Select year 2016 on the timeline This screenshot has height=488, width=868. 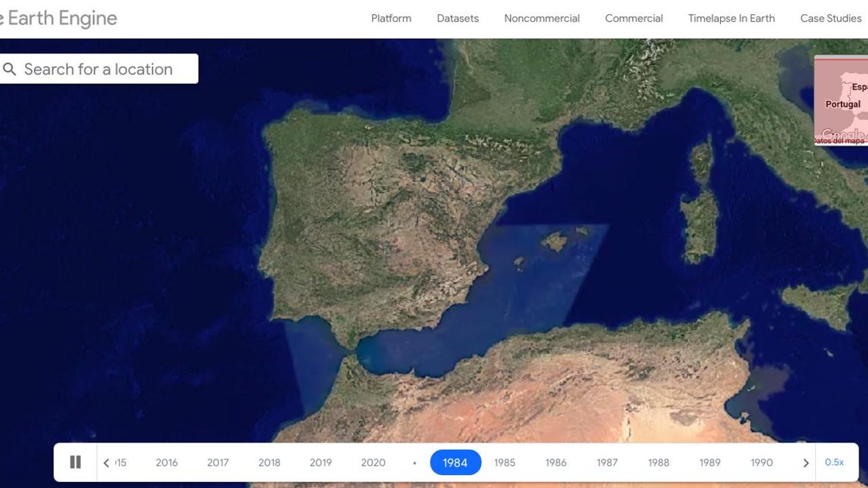167,462
